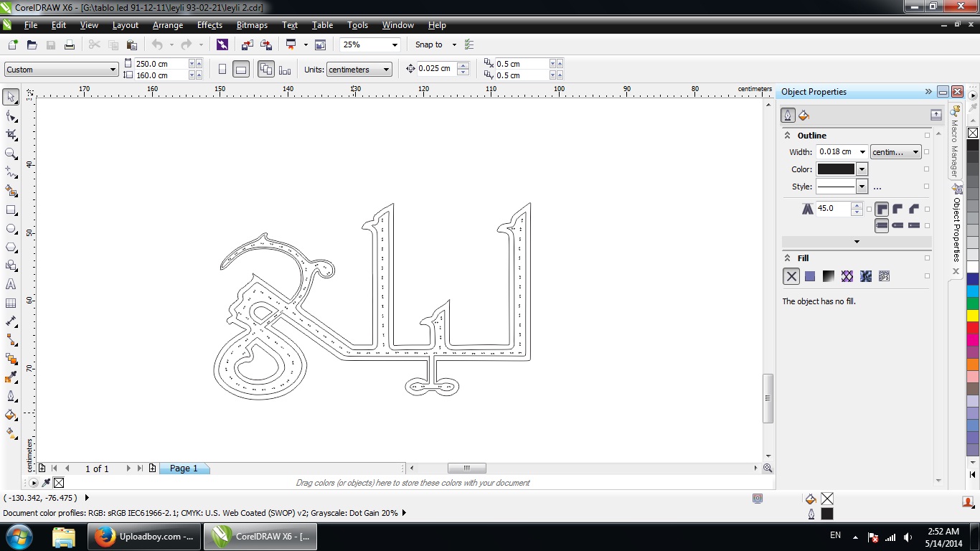This screenshot has width=980, height=551.
Task: Select rounded corners for the outline
Action: pos(897,209)
